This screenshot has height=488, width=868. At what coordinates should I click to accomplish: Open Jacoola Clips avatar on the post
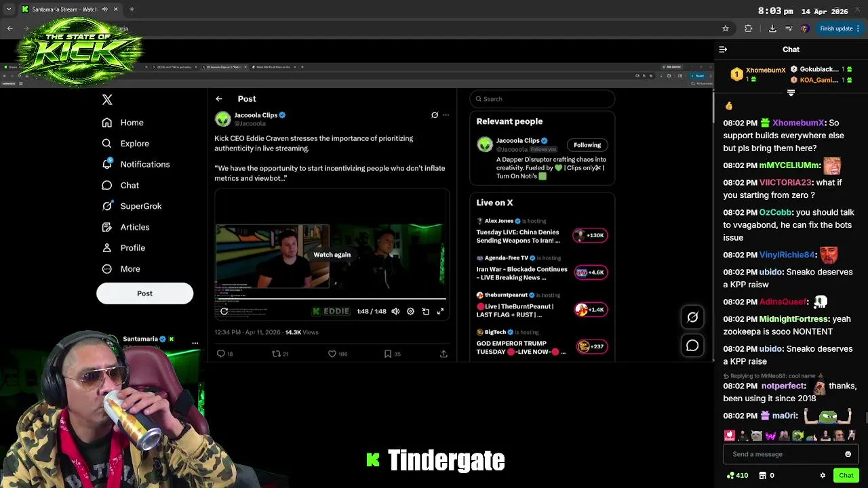[x=222, y=119]
